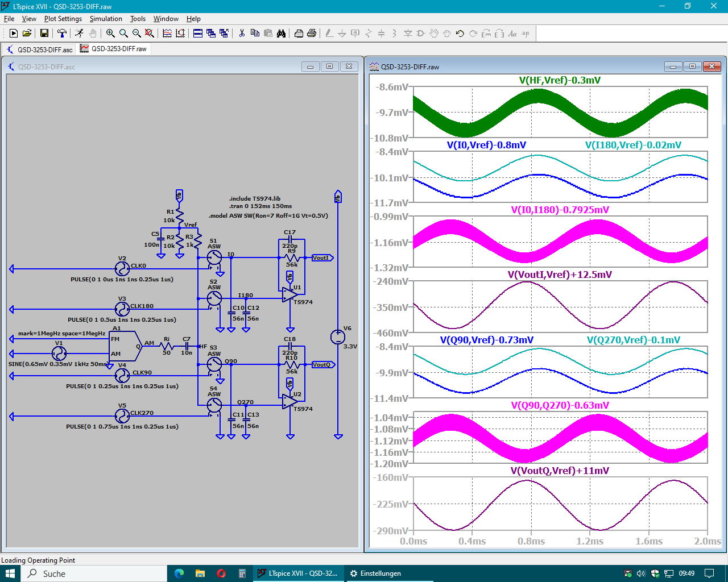
Task: Click the V(HF,Vref)-0.3mV trace label
Action: click(560, 81)
